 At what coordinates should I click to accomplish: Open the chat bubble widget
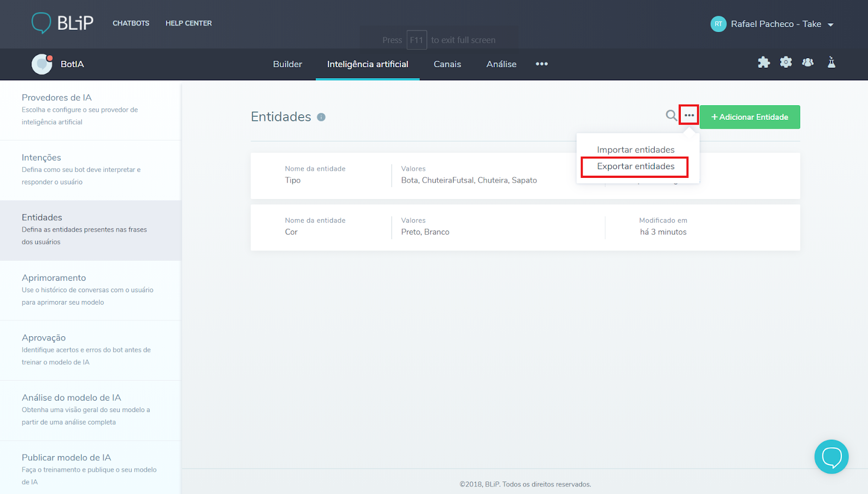tap(831, 457)
